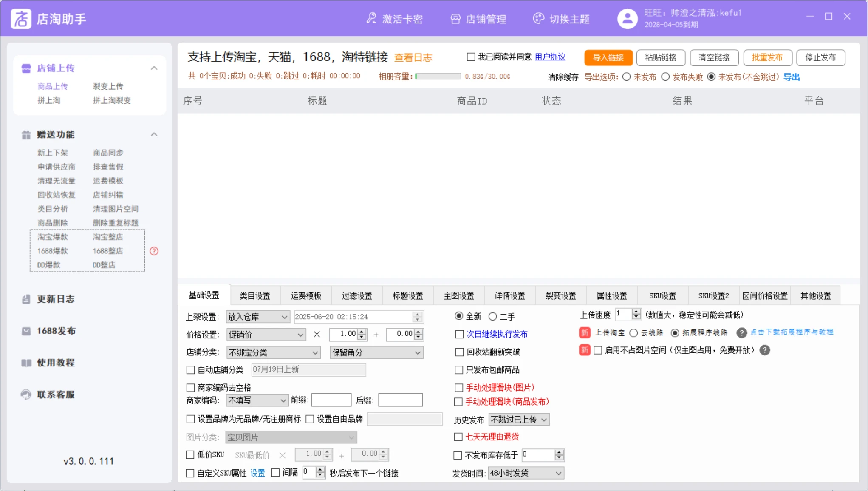Go to the SKU设置2 tab
Image resolution: width=868 pixels, height=491 pixels.
click(714, 295)
